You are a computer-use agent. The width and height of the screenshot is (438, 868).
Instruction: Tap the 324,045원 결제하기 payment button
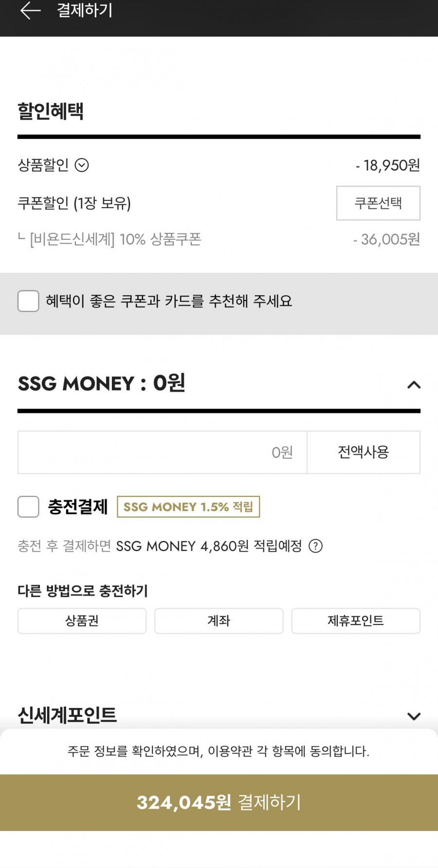tap(219, 802)
